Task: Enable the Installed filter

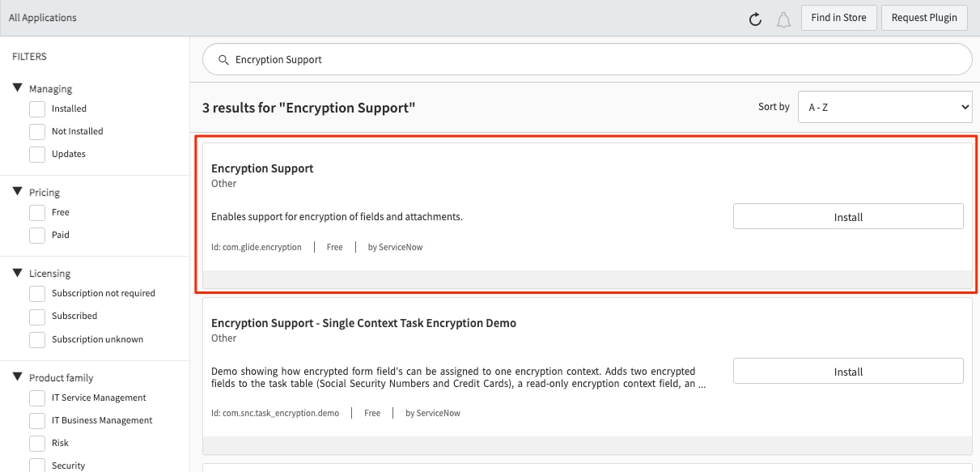Action: point(36,108)
